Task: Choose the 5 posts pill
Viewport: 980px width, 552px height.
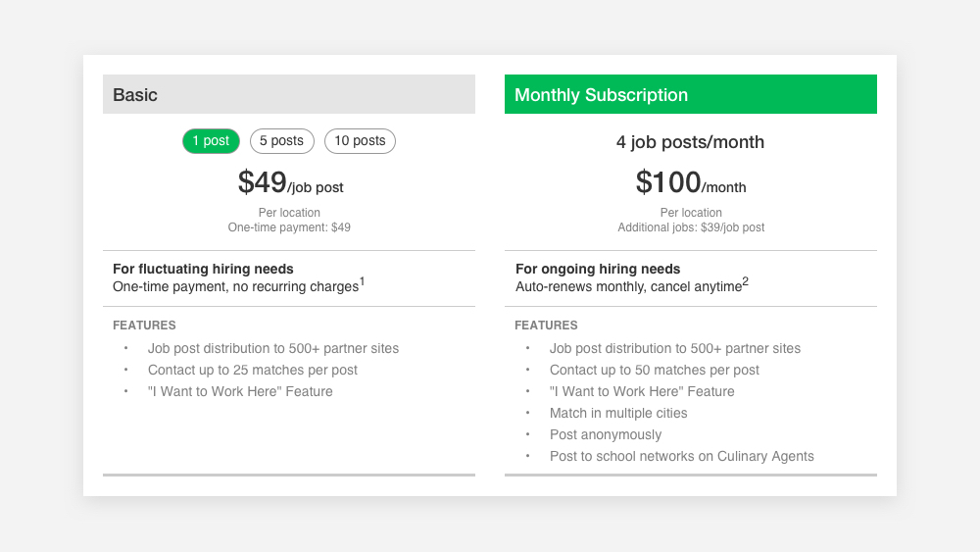Action: tap(282, 141)
